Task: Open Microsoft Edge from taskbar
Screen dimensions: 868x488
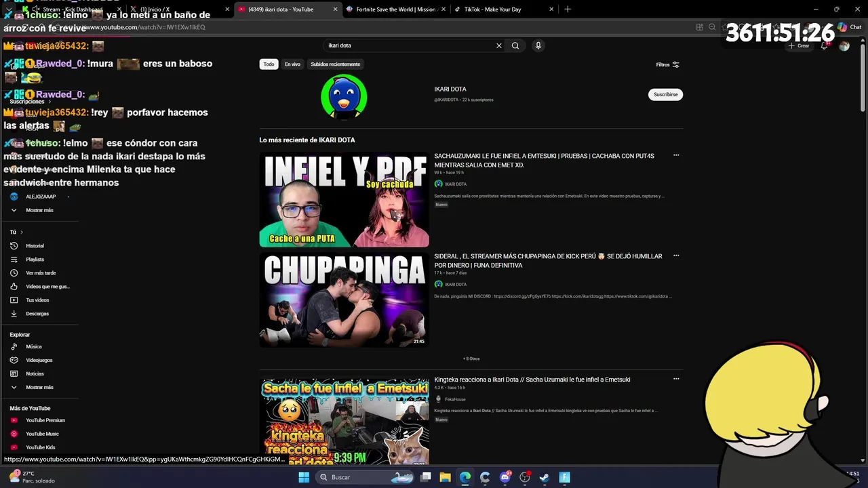Action: (465, 477)
